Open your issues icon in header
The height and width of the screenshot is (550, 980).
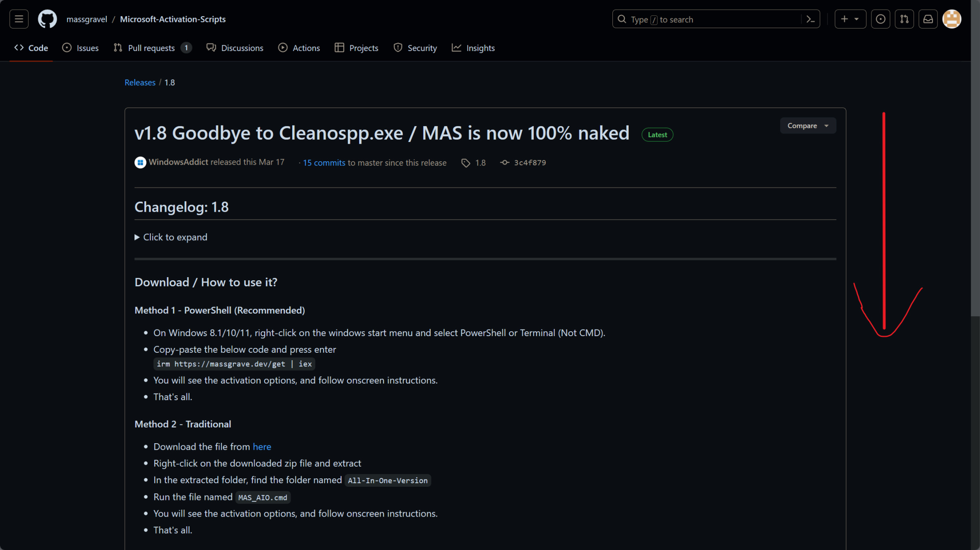click(x=880, y=19)
